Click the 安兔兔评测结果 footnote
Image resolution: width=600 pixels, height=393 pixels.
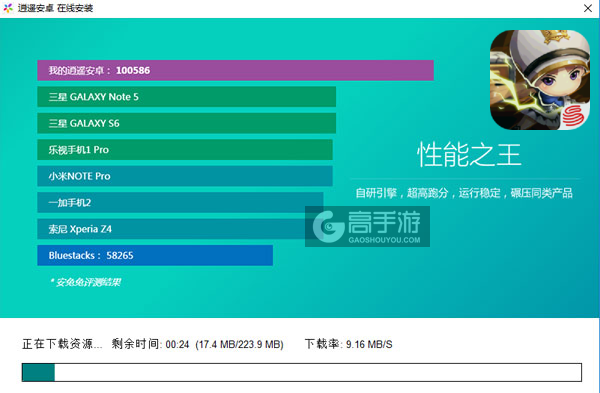coord(85,282)
